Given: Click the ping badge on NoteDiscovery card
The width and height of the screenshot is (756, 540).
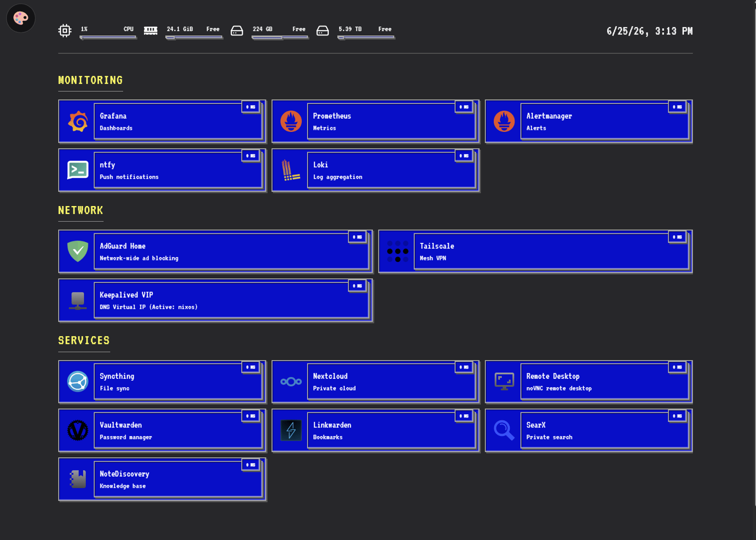Looking at the screenshot, I should point(251,465).
